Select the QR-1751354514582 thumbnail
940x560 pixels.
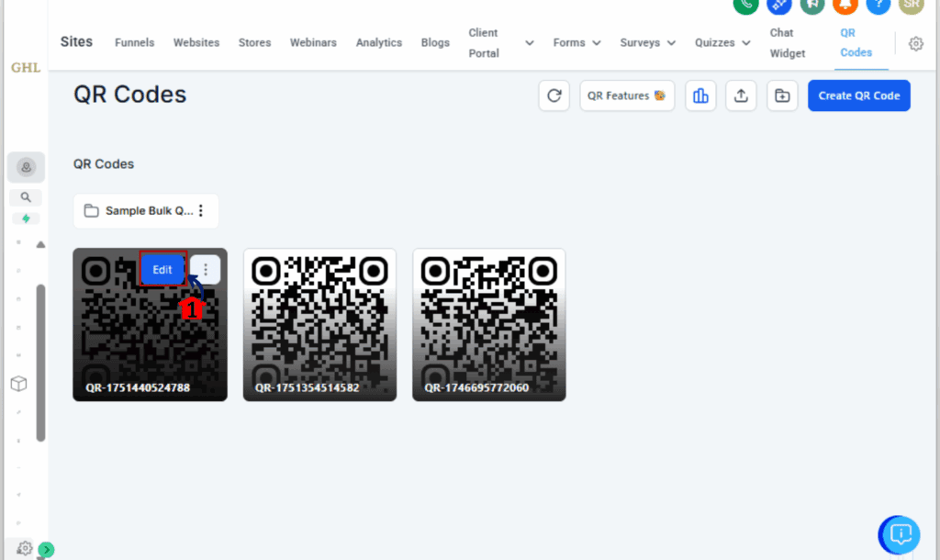[x=319, y=324]
